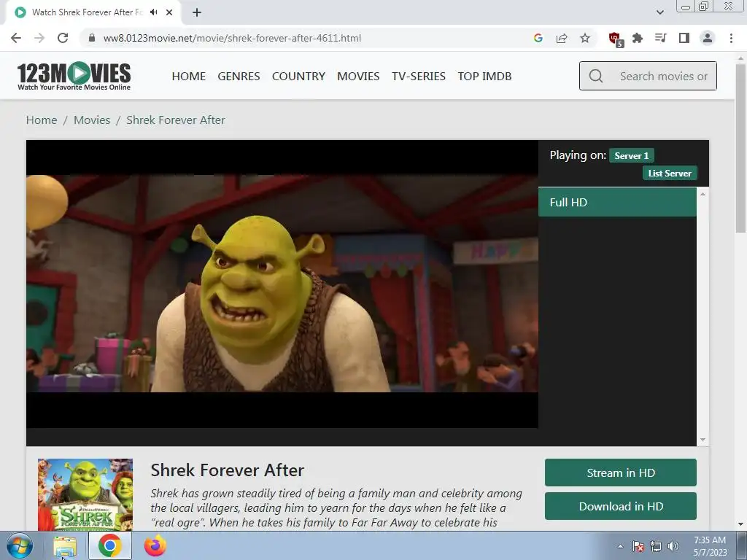Go back using browser back arrow

[16, 38]
